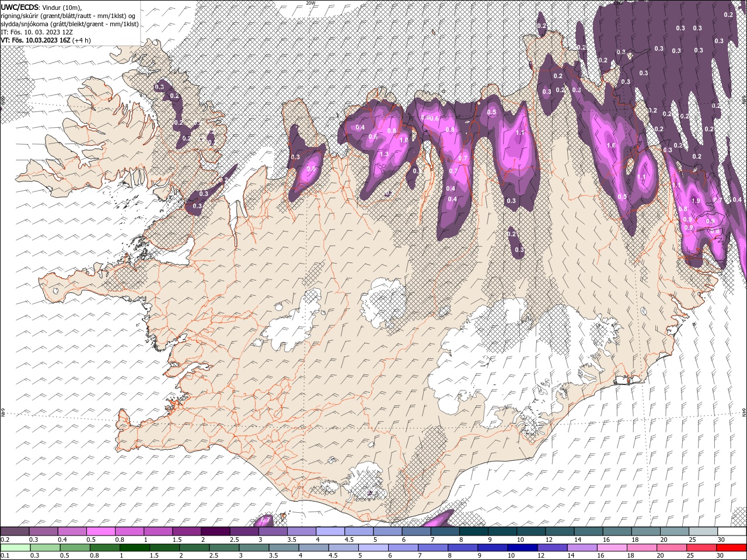Click the light blue 4 snow legend swatch

pos(330,531)
